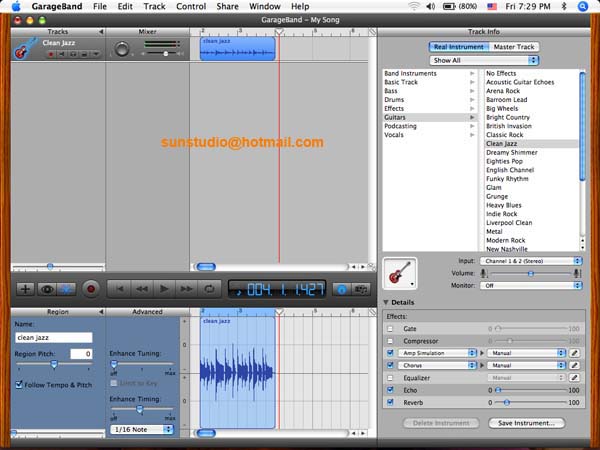Screen dimensions: 600x450
Task: Enable the Equalizer checkbox
Action: point(390,378)
